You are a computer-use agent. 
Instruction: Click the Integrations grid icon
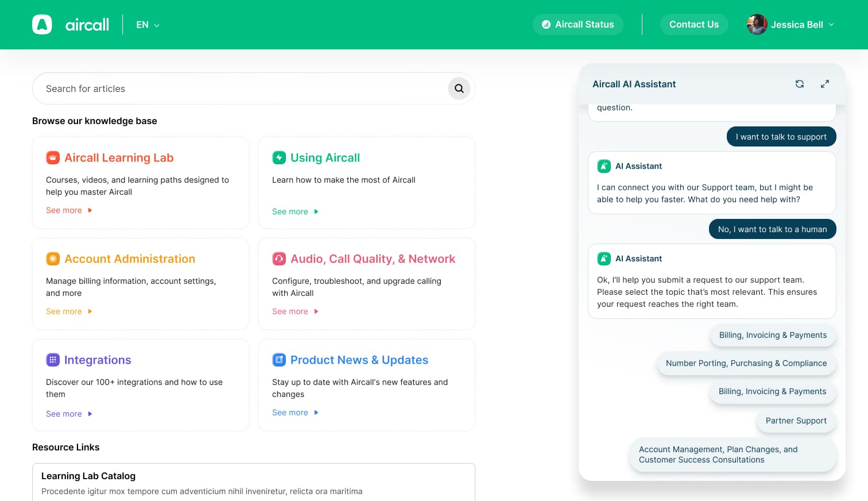click(x=53, y=360)
